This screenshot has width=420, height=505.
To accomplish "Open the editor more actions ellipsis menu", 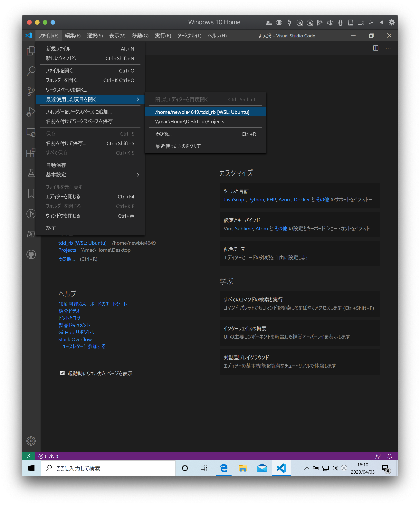I will (388, 48).
